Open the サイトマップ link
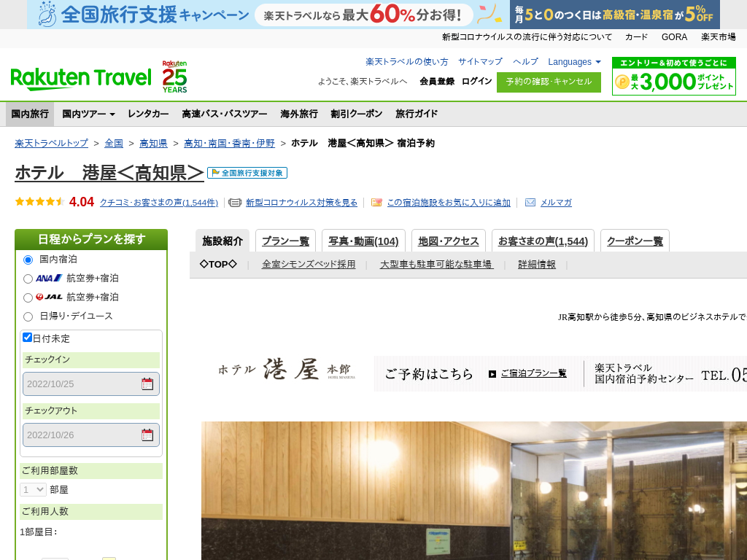The image size is (747, 560). [480, 62]
